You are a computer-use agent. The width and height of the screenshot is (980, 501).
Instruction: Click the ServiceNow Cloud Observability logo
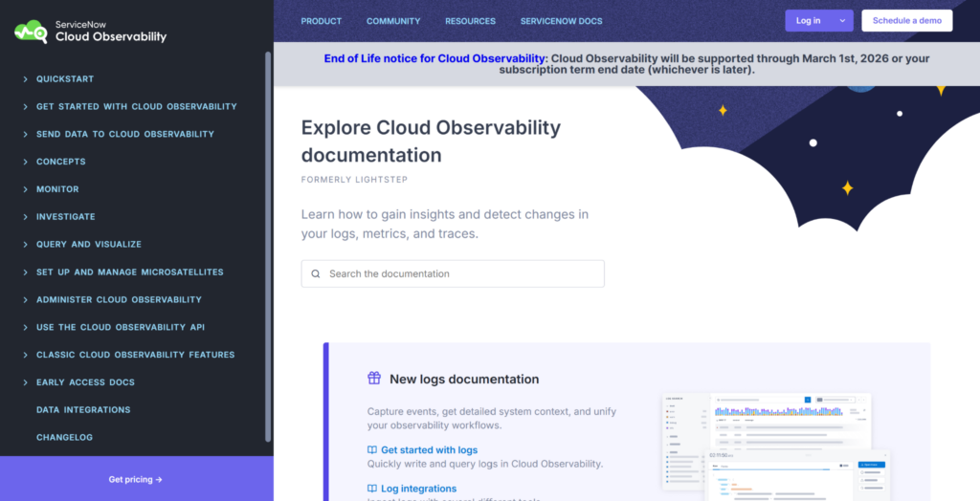[x=91, y=32]
